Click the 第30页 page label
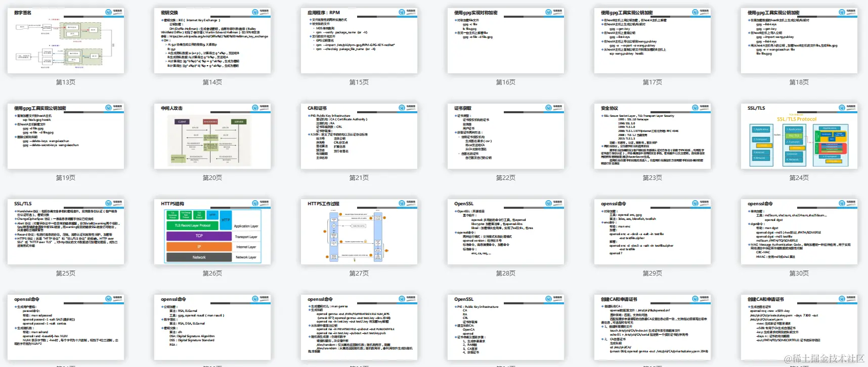 click(799, 273)
